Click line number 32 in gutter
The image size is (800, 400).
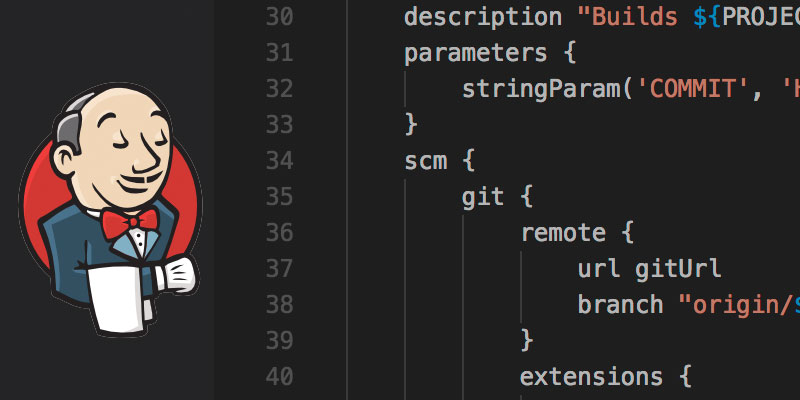pyautogui.click(x=279, y=89)
